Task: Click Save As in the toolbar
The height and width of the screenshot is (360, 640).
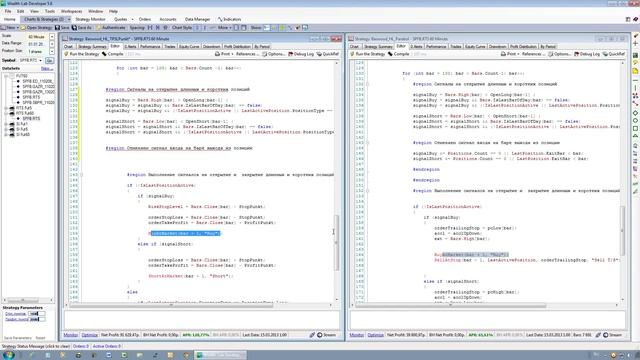Action: [x=82, y=28]
